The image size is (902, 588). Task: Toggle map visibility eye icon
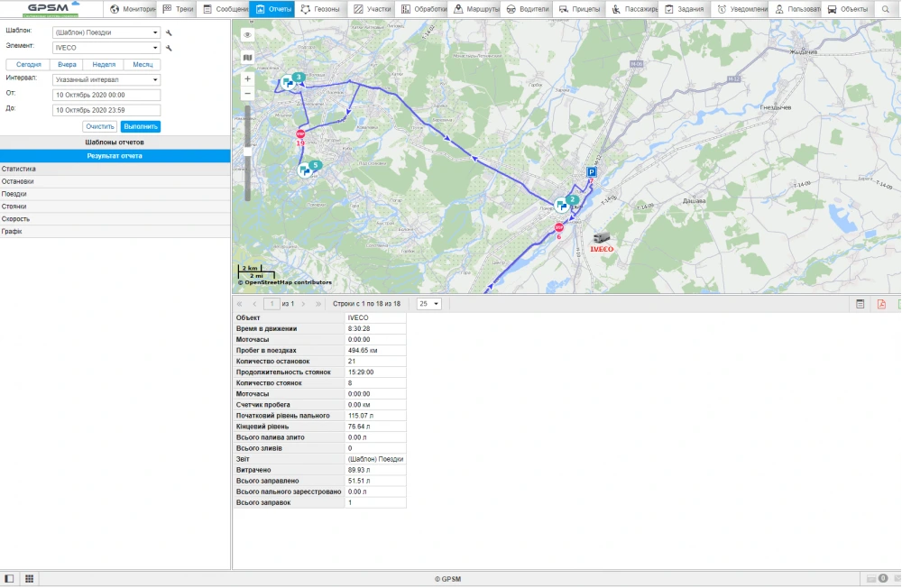point(248,35)
